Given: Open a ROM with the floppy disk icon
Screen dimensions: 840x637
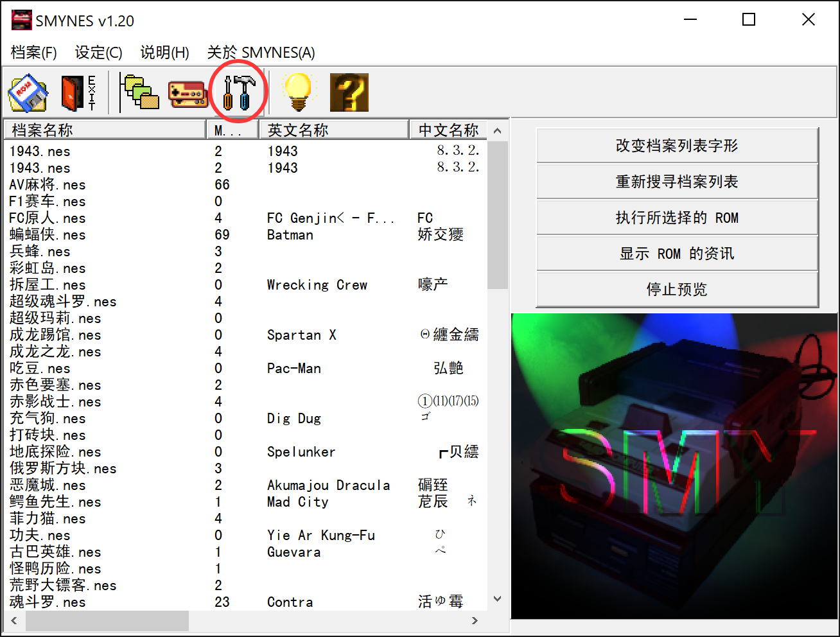Looking at the screenshot, I should (x=28, y=92).
